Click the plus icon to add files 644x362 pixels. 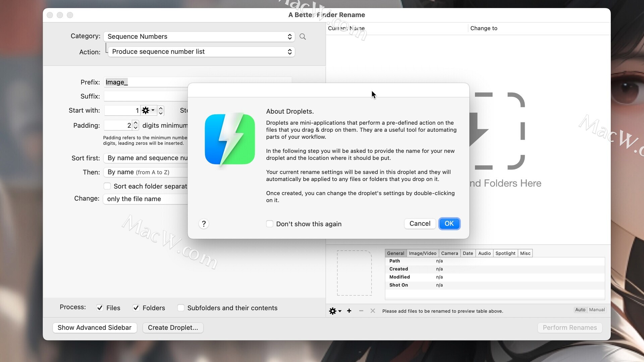349,311
